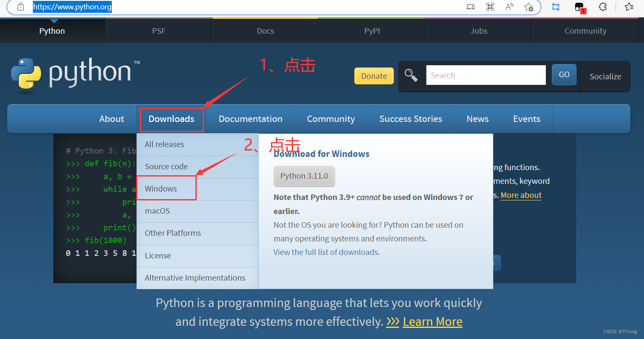The height and width of the screenshot is (339, 644).
Task: Open Read aloud icon in address bar
Action: pyautogui.click(x=510, y=7)
